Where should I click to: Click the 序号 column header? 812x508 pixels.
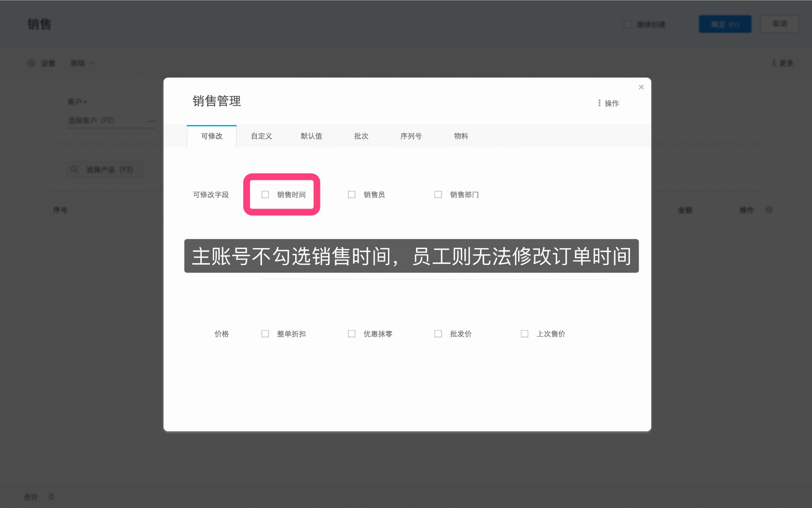pyautogui.click(x=60, y=210)
